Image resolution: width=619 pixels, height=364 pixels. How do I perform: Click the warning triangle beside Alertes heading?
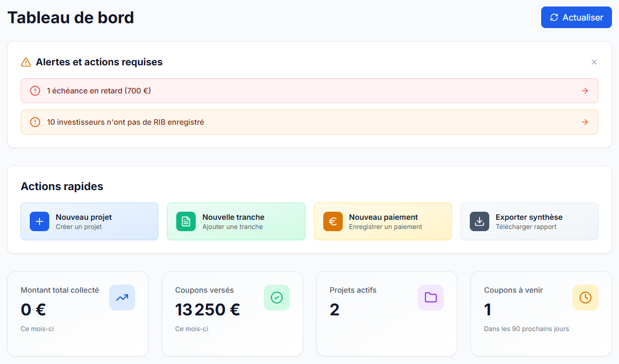pos(26,62)
